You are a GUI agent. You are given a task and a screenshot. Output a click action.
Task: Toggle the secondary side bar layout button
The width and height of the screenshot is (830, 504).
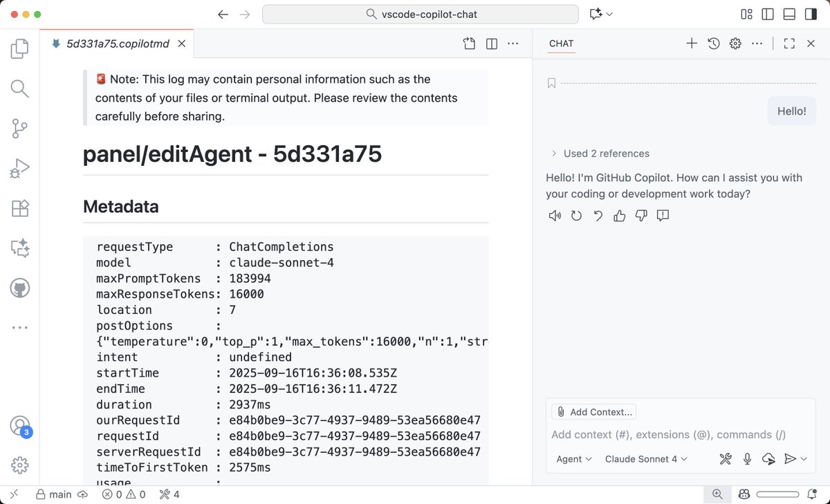click(810, 15)
